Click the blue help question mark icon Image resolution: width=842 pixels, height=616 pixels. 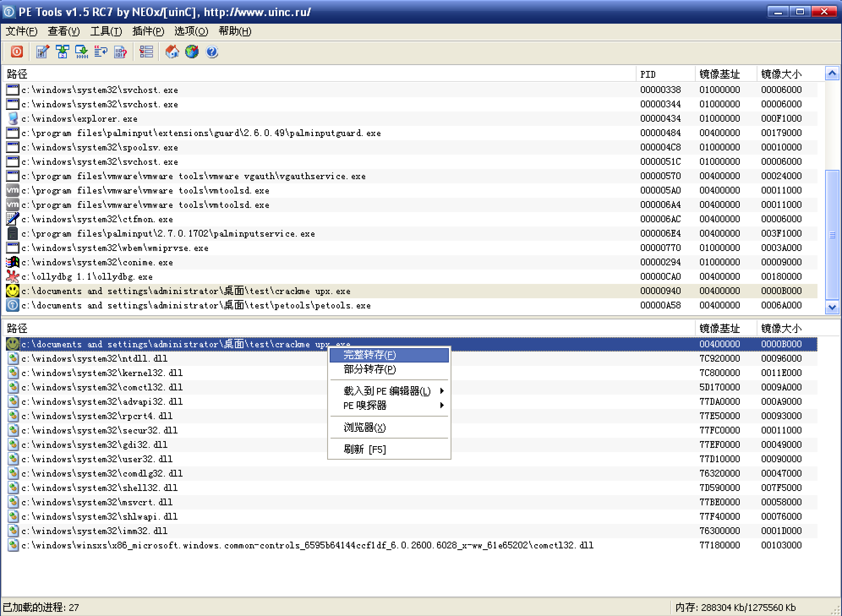pyautogui.click(x=212, y=52)
